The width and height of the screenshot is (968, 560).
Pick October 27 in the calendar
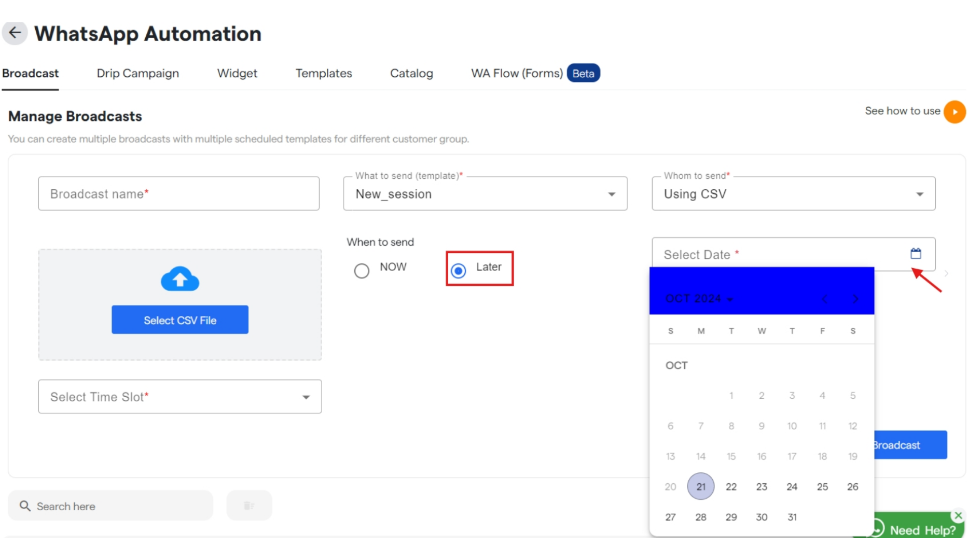(670, 517)
